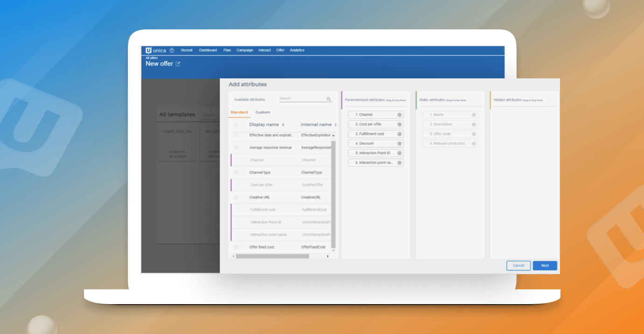Screen dimensions: 644x334
Task: Open the Plan menu
Action: 227,50
